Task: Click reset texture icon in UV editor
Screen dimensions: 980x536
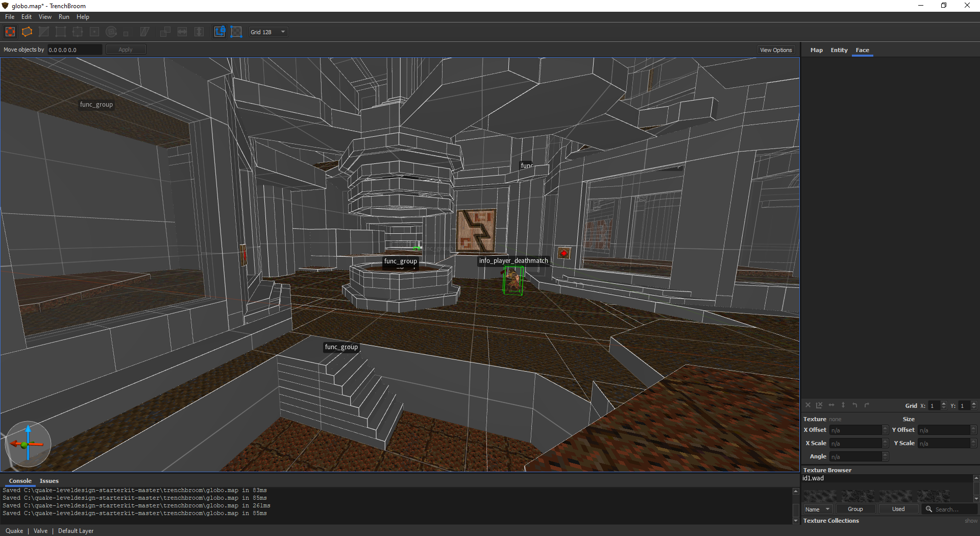Action: tap(808, 405)
